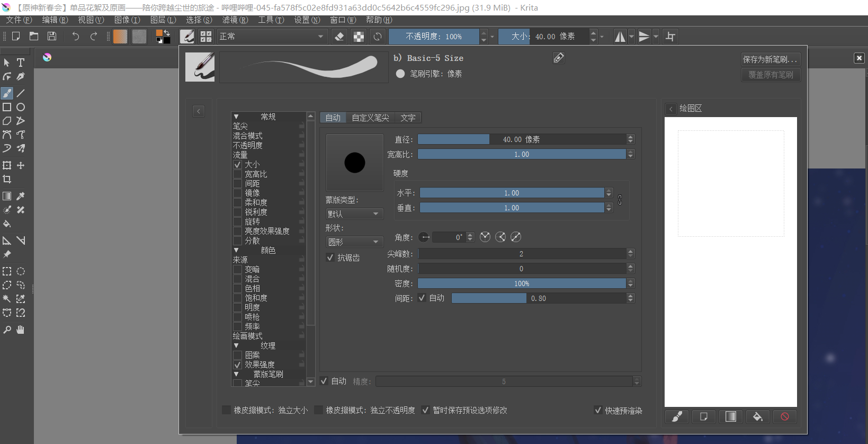Viewport: 868px width, 444px height.
Task: Select the Text tool in toolbox
Action: coord(21,63)
